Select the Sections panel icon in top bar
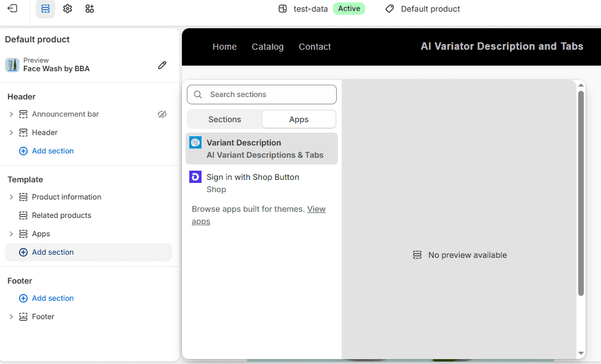Screen dimensions: 601x364 pyautogui.click(x=45, y=9)
